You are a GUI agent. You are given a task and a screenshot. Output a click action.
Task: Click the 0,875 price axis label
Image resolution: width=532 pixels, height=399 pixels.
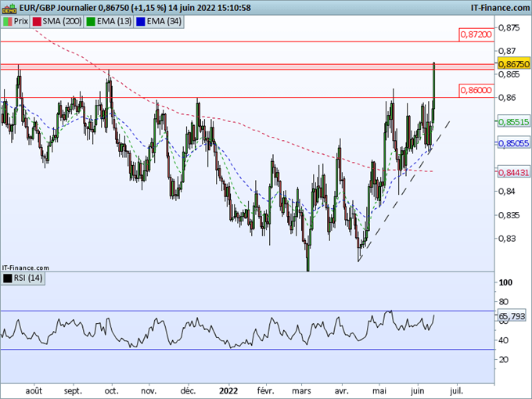click(509, 27)
